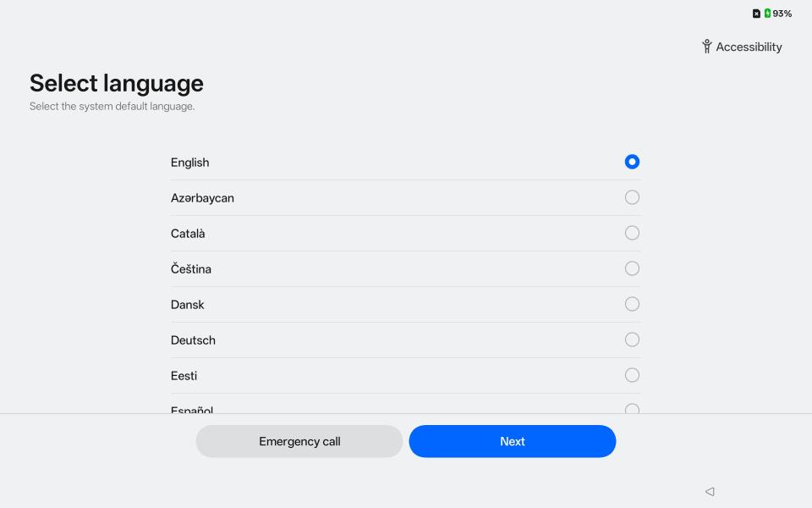
Task: Tap the battery status icon
Action: (x=767, y=14)
